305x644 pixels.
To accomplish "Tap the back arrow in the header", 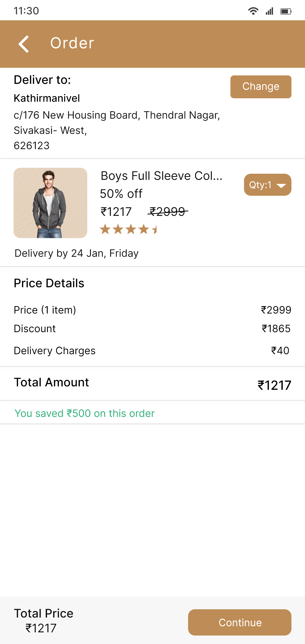I will click(x=24, y=44).
